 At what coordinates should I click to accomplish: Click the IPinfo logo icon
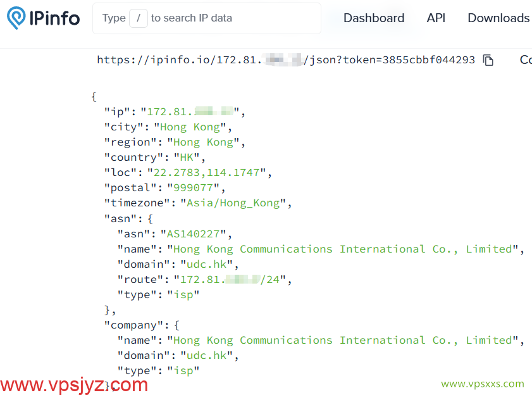[16, 18]
